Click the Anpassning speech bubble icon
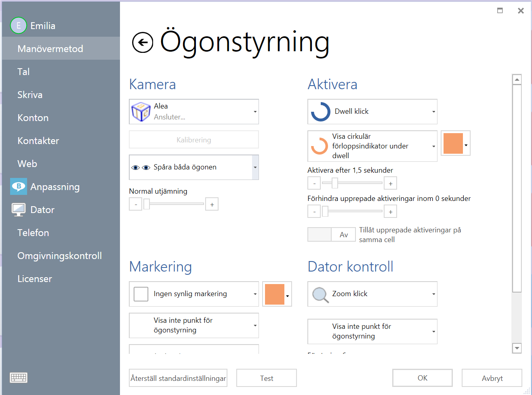Viewport: 532px width, 395px height. click(19, 186)
